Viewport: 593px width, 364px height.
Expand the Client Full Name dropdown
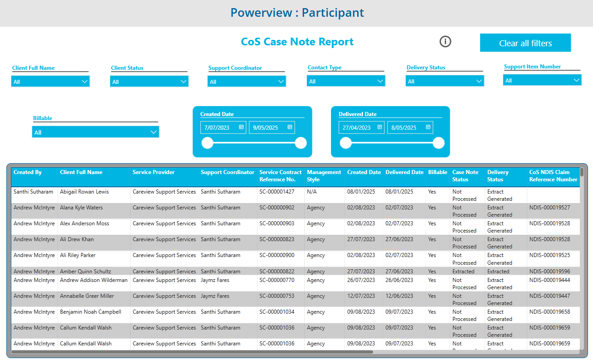50,82
